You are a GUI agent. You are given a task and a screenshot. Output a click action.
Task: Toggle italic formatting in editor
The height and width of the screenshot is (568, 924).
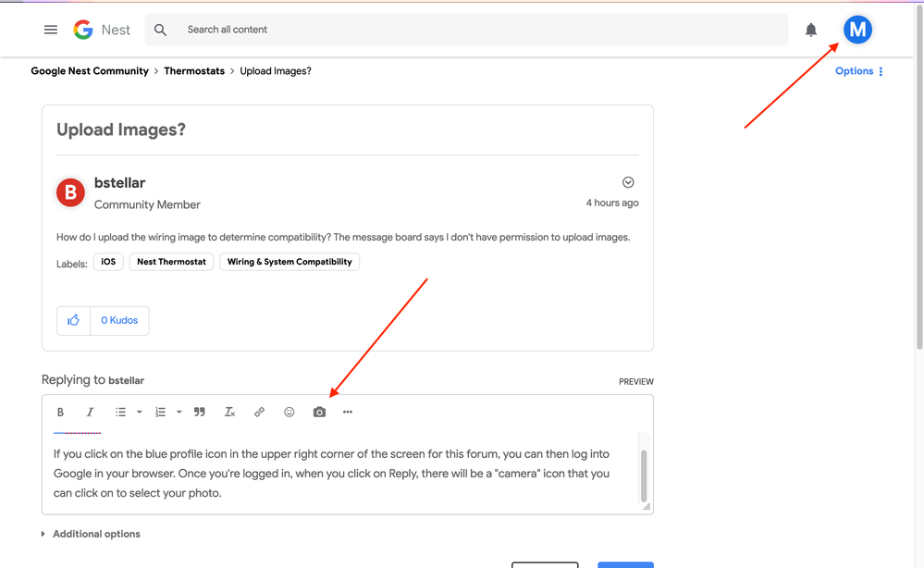click(x=90, y=413)
